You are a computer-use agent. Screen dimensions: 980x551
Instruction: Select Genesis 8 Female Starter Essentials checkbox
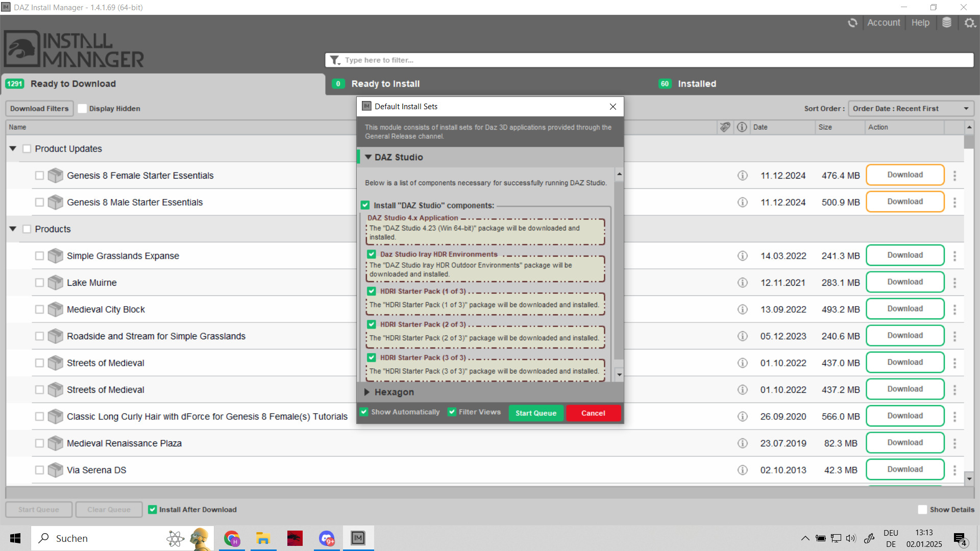[x=39, y=176]
